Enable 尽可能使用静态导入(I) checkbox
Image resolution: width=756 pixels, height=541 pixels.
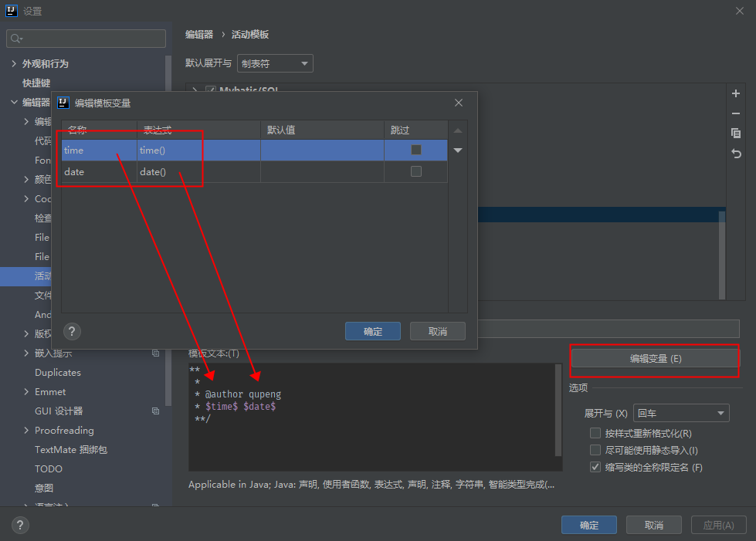point(595,450)
